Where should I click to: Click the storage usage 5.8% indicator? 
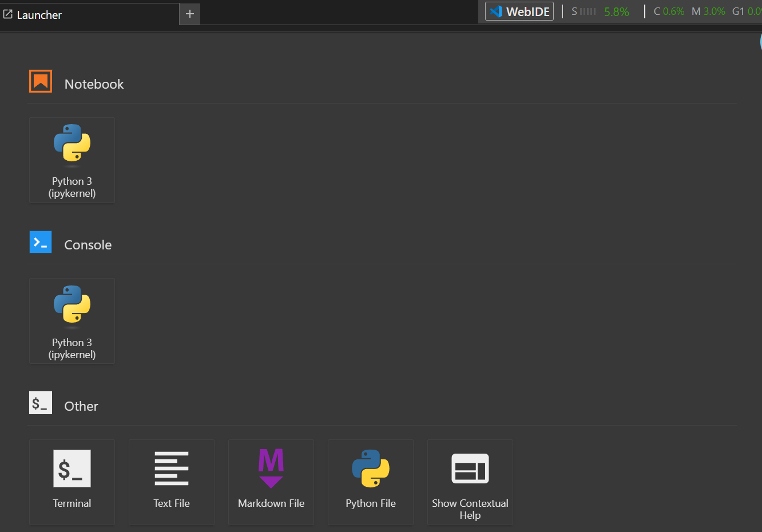point(617,11)
